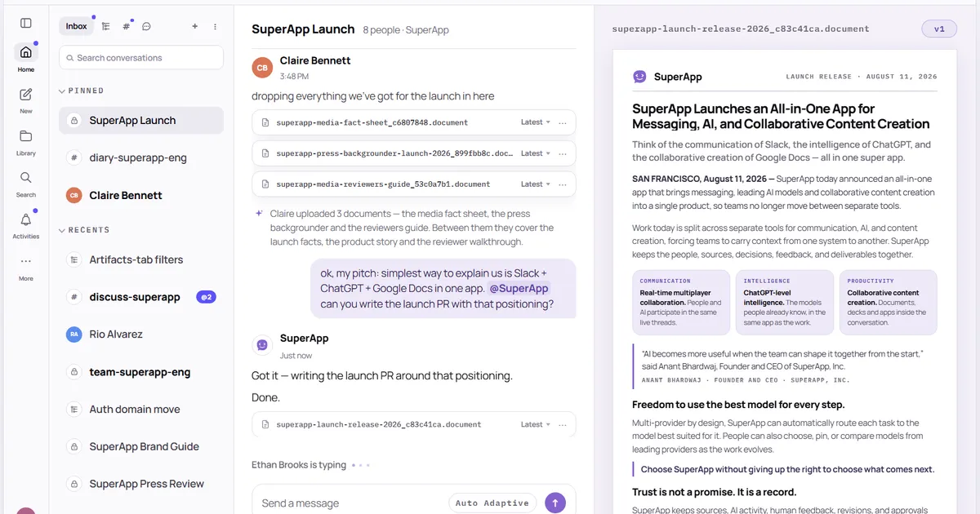Click list icon beside Auth domain move
The image size is (980, 514).
pyautogui.click(x=74, y=409)
